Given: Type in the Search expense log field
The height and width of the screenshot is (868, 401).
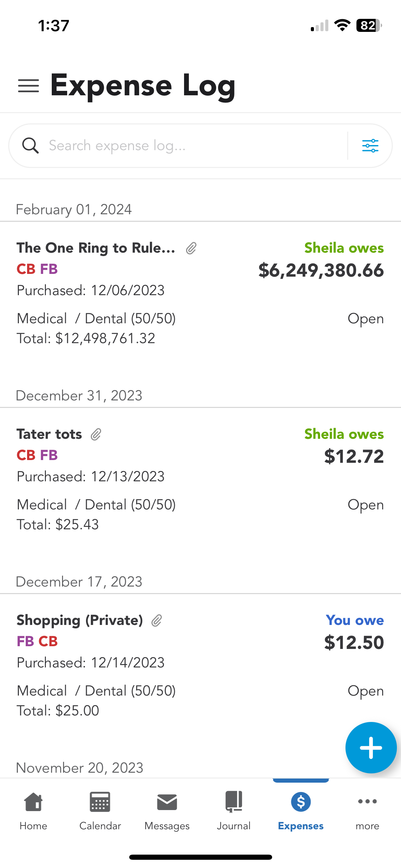Looking at the screenshot, I should click(192, 146).
